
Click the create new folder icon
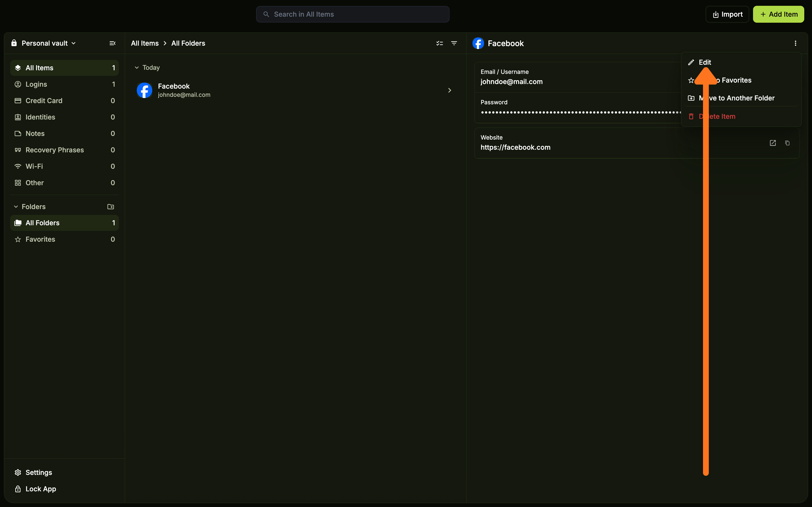point(110,207)
